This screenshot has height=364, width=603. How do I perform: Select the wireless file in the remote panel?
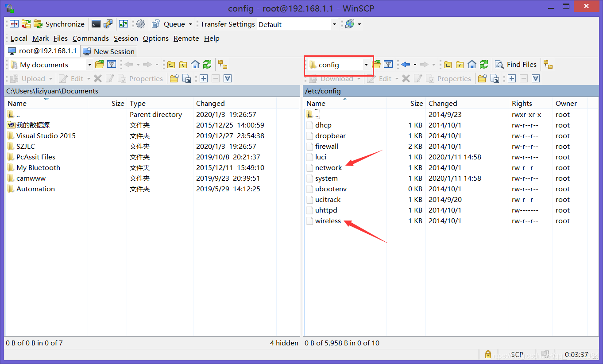[x=328, y=221]
